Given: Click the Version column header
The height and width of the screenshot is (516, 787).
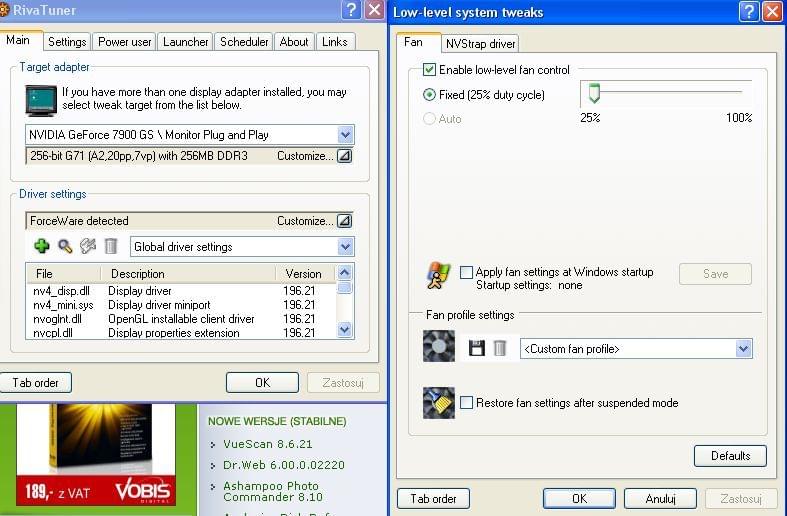Looking at the screenshot, I should click(x=305, y=274).
